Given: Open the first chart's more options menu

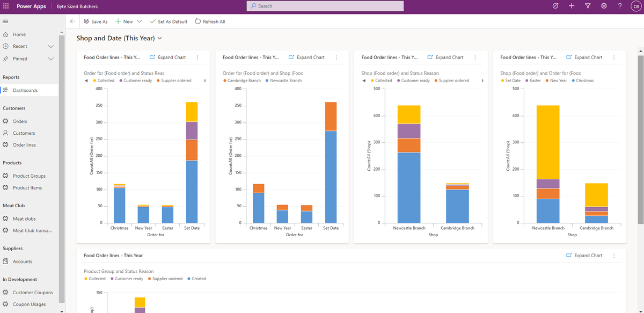Looking at the screenshot, I should [197, 57].
